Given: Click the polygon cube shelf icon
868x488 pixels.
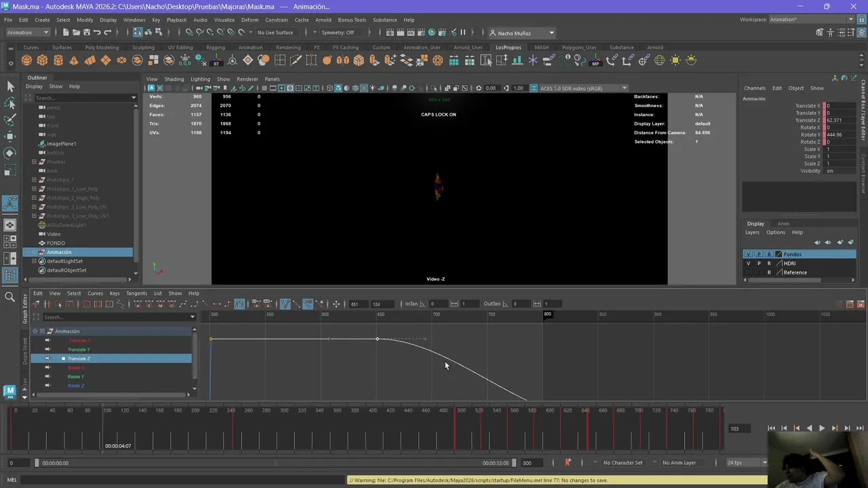Looking at the screenshot, I should pos(42,60).
